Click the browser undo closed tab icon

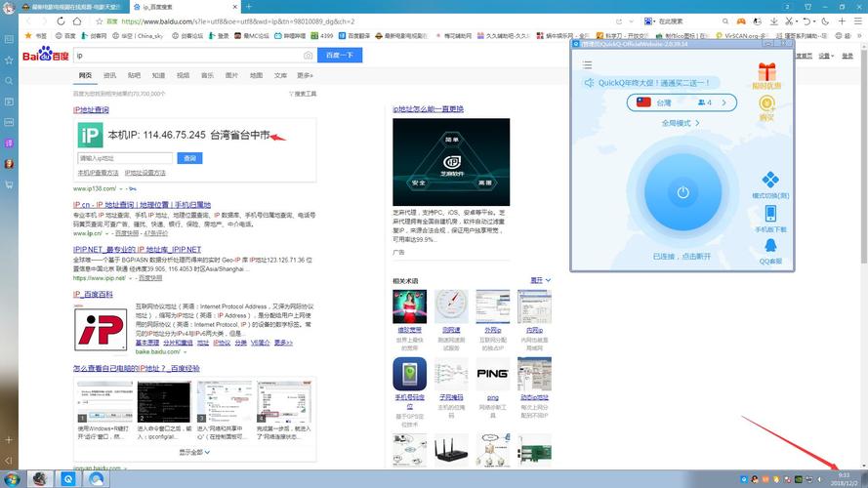pos(806,21)
